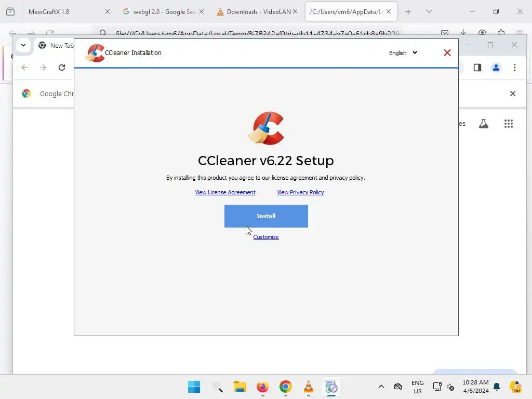532x399 pixels.
Task: Click the PRE preview icon in tray
Action: click(515, 387)
